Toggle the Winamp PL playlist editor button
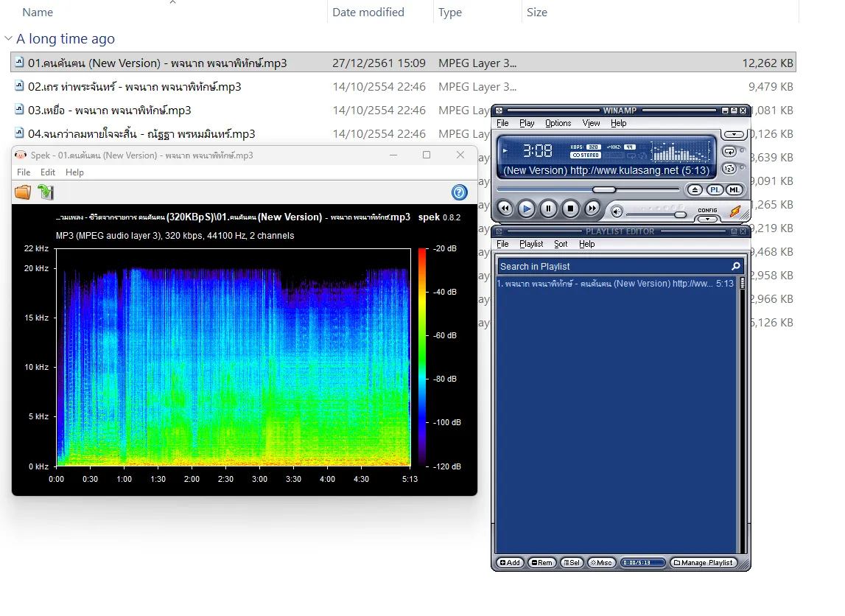Screen dimensions: 845x616 click(715, 189)
